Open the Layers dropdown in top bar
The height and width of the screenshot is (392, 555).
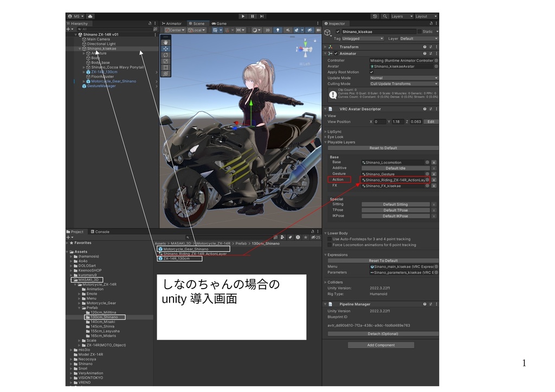[x=402, y=16]
